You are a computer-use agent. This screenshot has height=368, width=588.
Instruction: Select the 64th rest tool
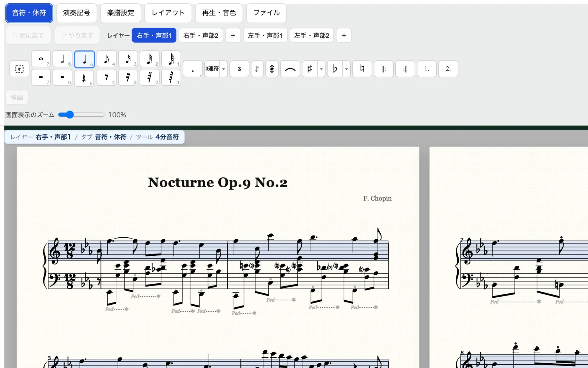click(x=171, y=78)
